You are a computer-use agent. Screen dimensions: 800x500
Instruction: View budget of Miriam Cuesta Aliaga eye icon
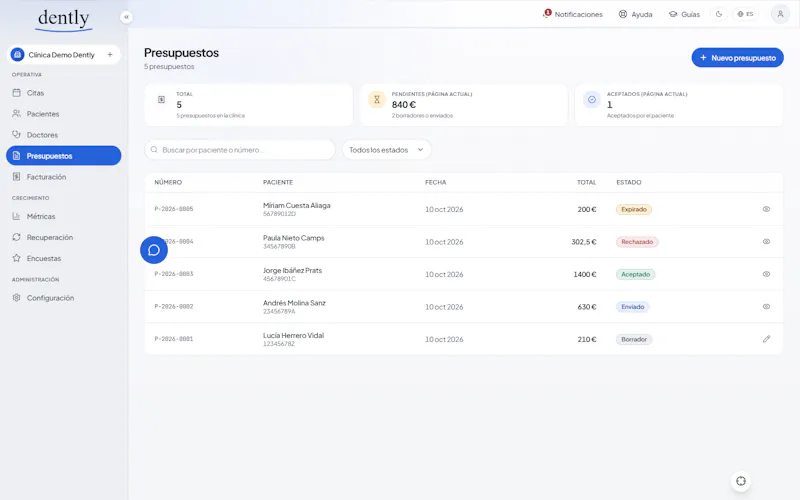pos(766,209)
